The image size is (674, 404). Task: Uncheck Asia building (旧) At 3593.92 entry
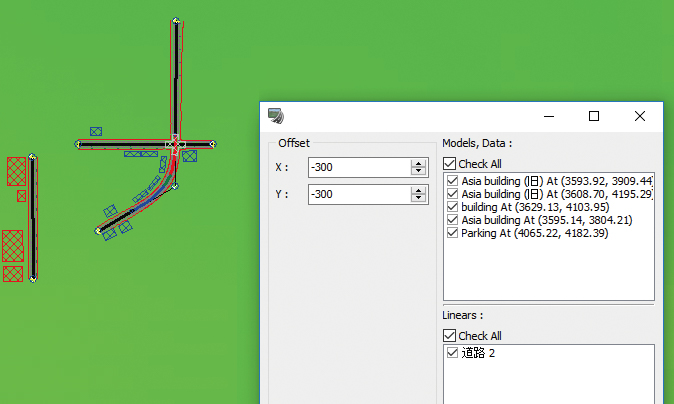[x=452, y=181]
